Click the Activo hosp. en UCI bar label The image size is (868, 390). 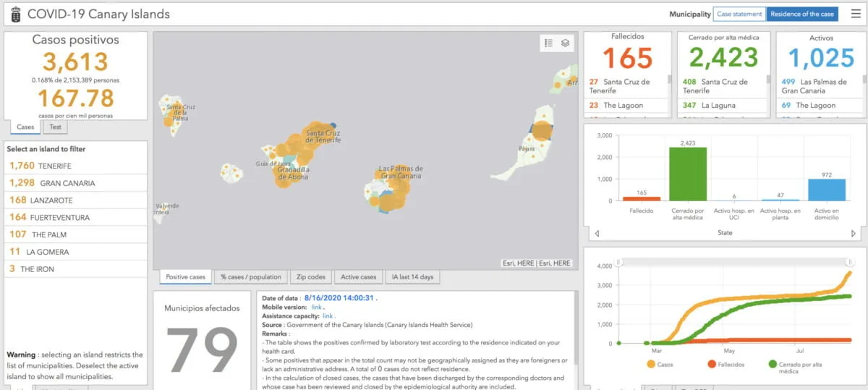(x=736, y=213)
